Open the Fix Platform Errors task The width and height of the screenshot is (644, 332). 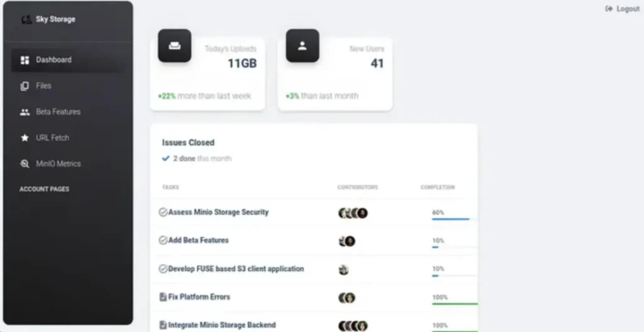(x=199, y=297)
